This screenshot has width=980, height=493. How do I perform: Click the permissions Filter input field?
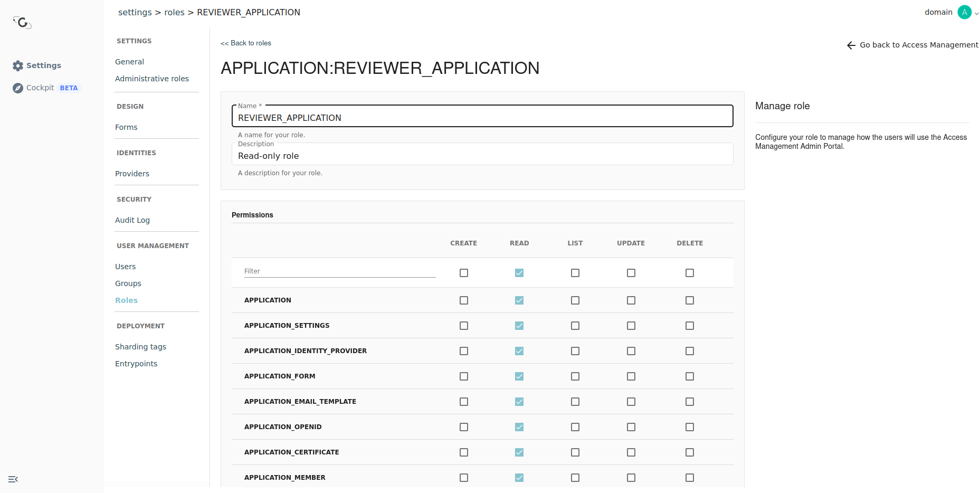[339, 271]
